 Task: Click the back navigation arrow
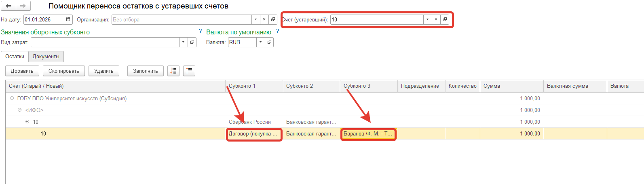click(x=8, y=6)
